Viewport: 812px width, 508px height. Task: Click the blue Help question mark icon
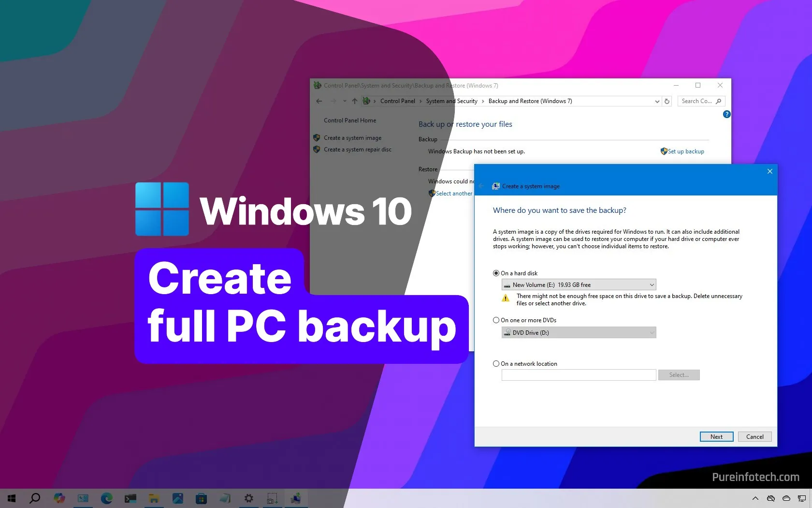[726, 114]
